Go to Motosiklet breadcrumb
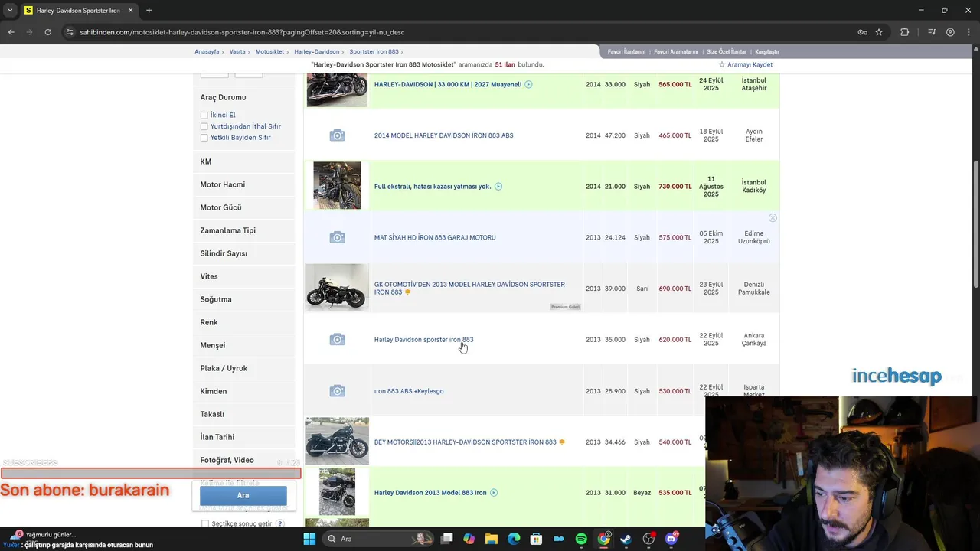The image size is (980, 551). [x=269, y=52]
